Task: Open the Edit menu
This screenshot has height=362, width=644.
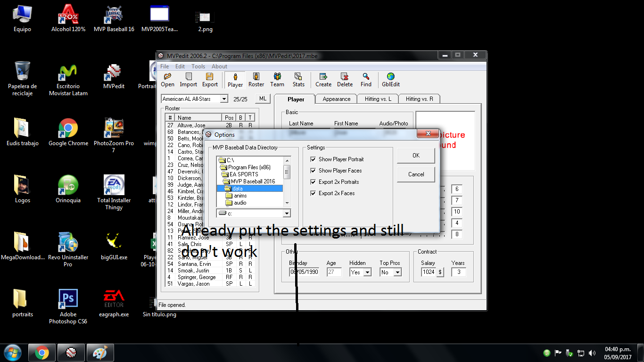Action: tap(180, 66)
